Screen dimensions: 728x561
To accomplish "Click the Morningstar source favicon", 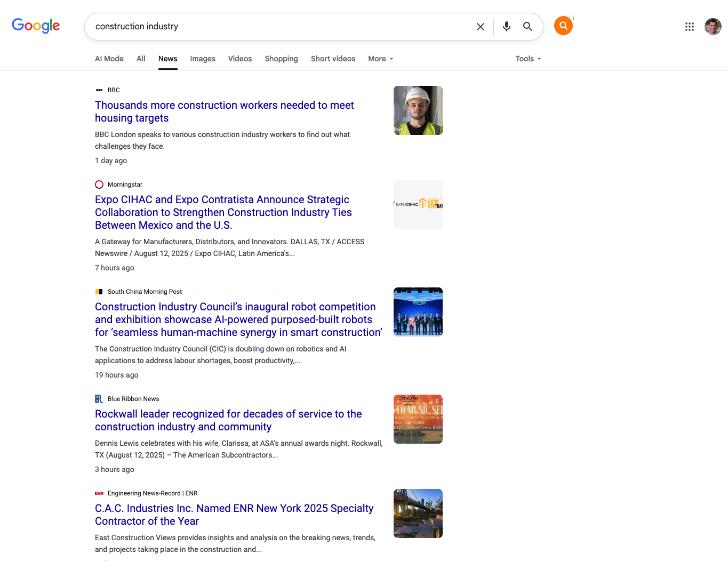I will (99, 185).
